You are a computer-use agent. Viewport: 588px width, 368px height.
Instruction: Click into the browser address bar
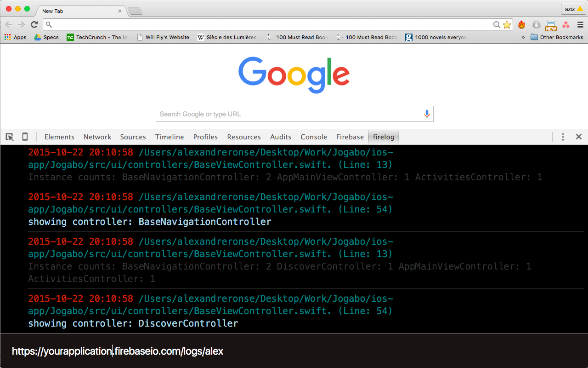pos(271,25)
